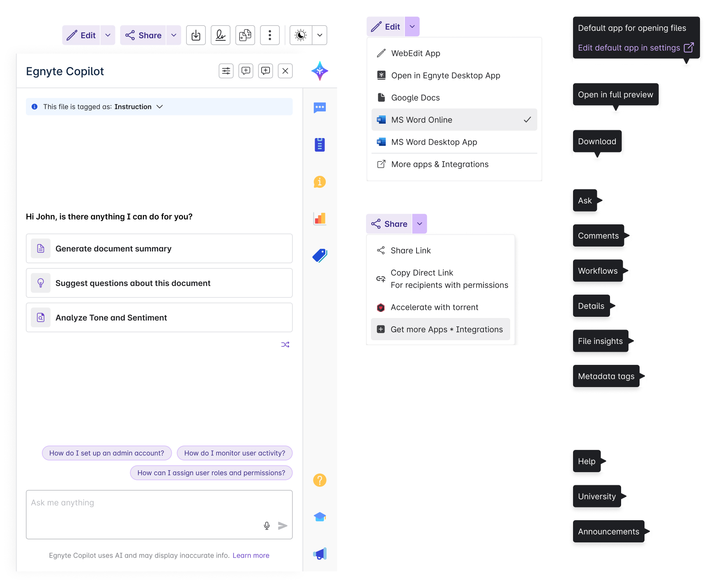The width and height of the screenshot is (716, 588).
Task: Open the Metadata tags sidebar icon
Action: click(x=320, y=256)
